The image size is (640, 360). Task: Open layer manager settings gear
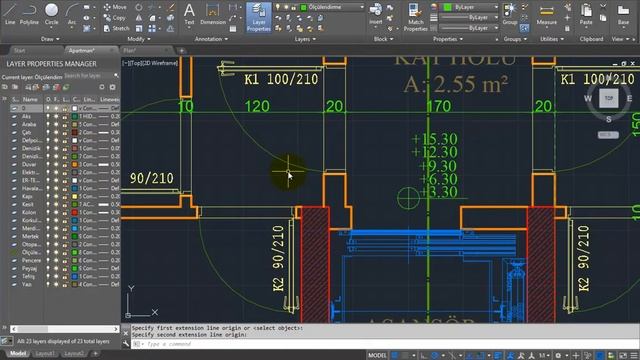113,87
